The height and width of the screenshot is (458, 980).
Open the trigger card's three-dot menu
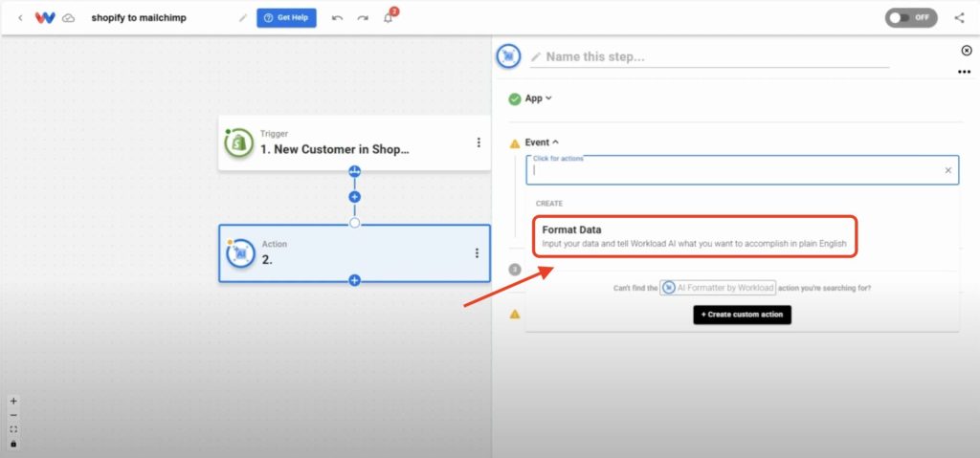coord(479,142)
